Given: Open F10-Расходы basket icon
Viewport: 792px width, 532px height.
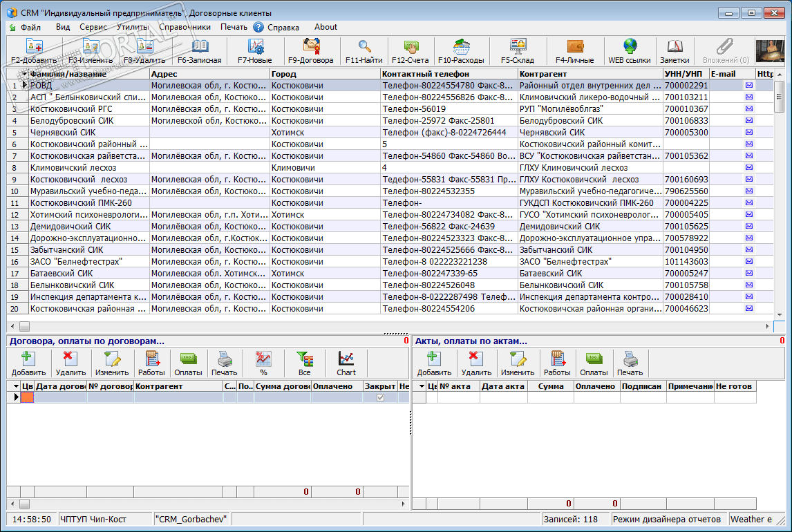Looking at the screenshot, I should click(461, 46).
